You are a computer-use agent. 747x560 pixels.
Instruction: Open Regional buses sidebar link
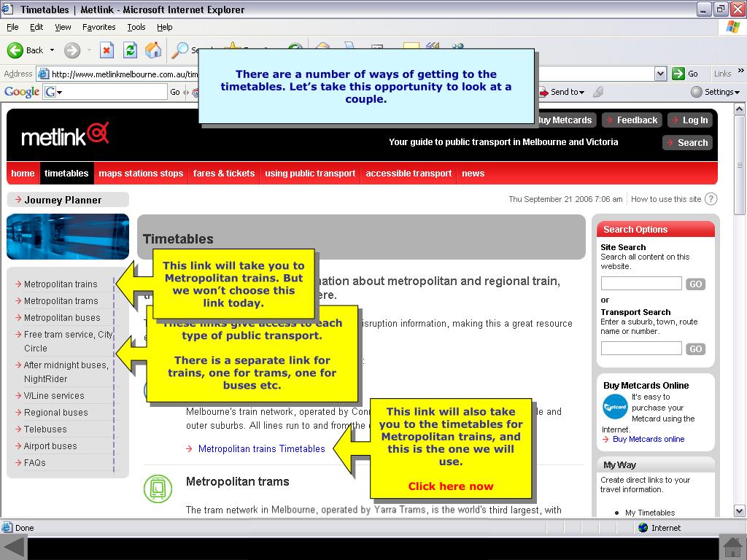(55, 413)
